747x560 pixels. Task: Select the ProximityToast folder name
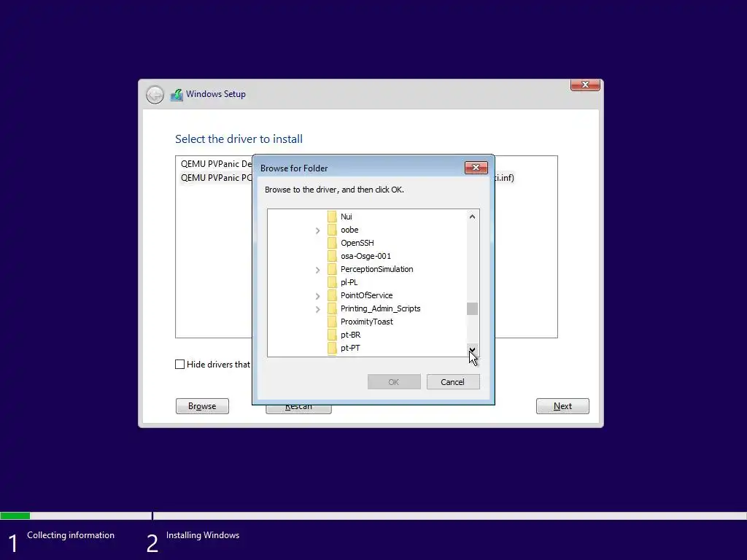click(367, 322)
